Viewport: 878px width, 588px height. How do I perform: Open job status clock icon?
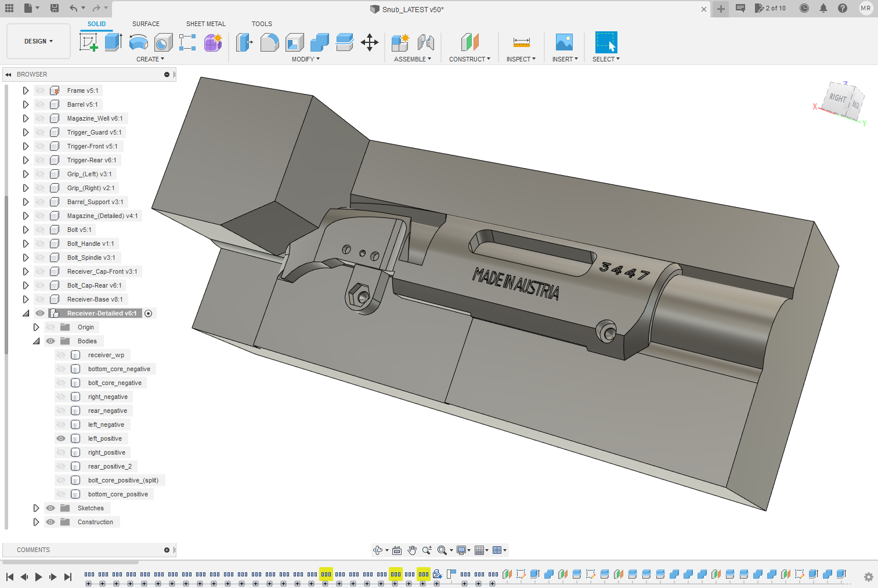804,8
